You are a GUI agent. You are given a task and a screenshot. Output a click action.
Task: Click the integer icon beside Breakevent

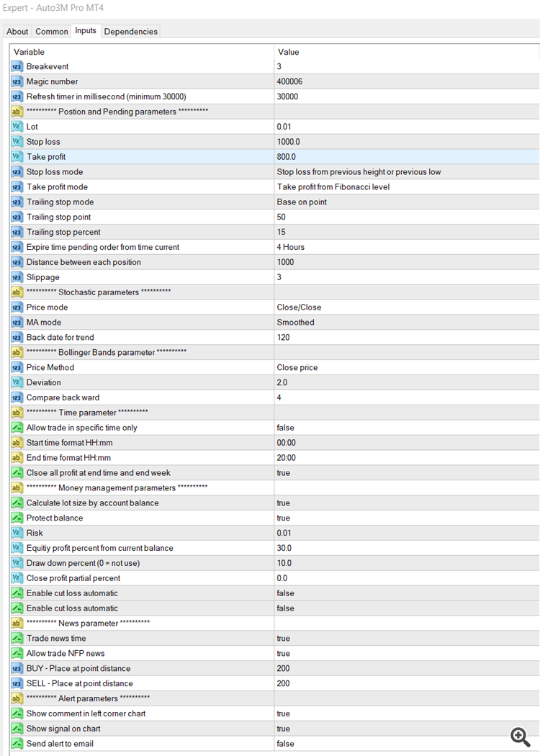pos(17,66)
